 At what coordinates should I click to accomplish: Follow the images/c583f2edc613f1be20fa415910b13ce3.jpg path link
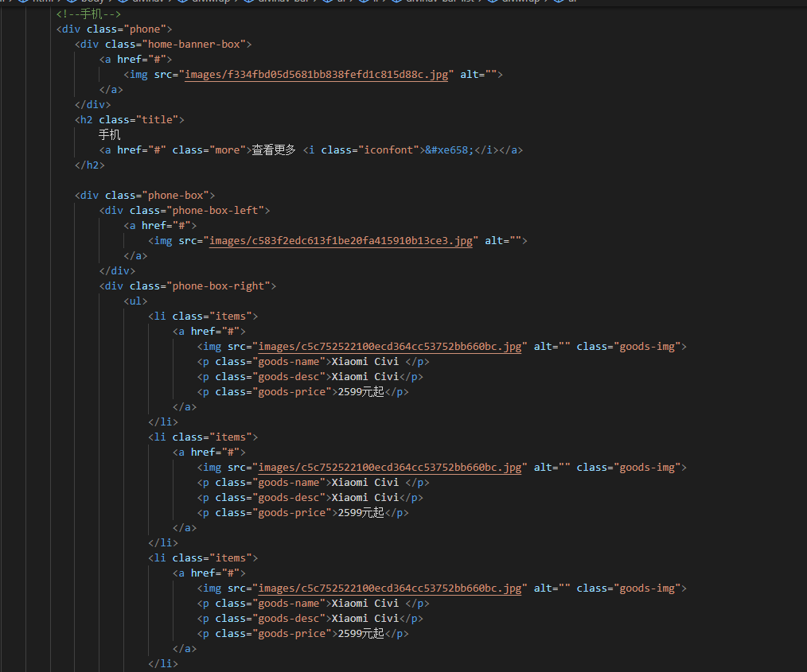[x=341, y=241]
